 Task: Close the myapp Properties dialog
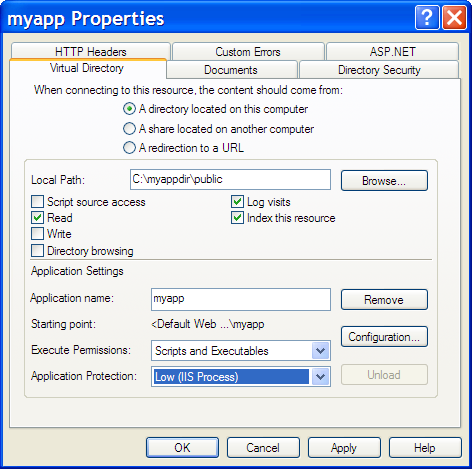point(454,17)
